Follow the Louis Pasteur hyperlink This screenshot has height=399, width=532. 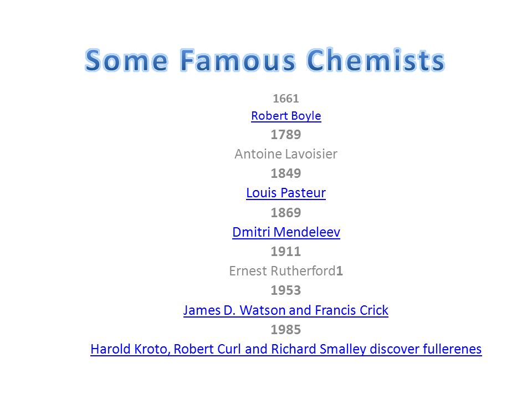pos(286,193)
